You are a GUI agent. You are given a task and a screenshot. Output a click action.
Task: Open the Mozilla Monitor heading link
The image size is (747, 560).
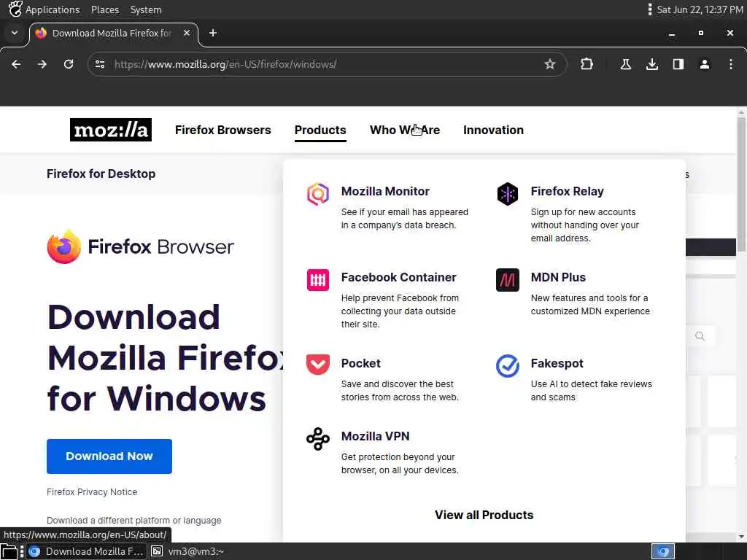pyautogui.click(x=385, y=191)
